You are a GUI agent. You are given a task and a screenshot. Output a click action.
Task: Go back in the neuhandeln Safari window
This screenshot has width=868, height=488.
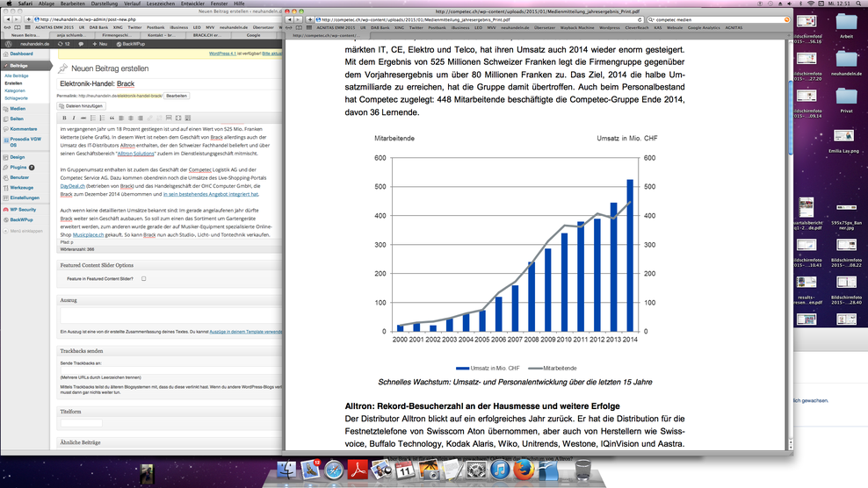point(8,19)
